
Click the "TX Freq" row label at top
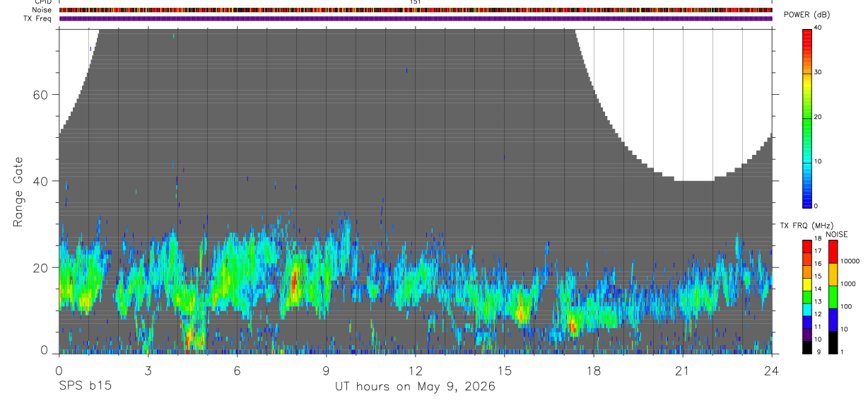pos(39,18)
